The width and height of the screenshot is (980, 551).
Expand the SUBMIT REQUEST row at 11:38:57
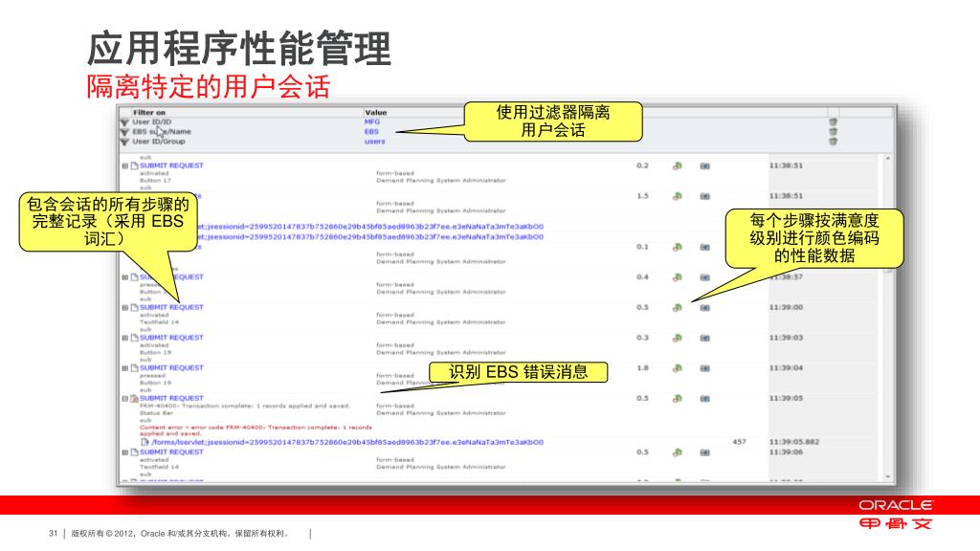[x=124, y=277]
